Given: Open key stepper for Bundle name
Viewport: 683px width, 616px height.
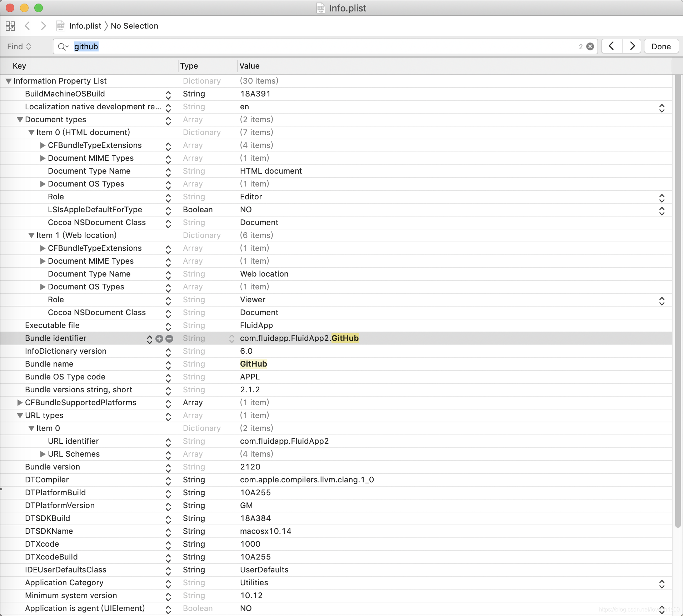Looking at the screenshot, I should click(x=168, y=365).
